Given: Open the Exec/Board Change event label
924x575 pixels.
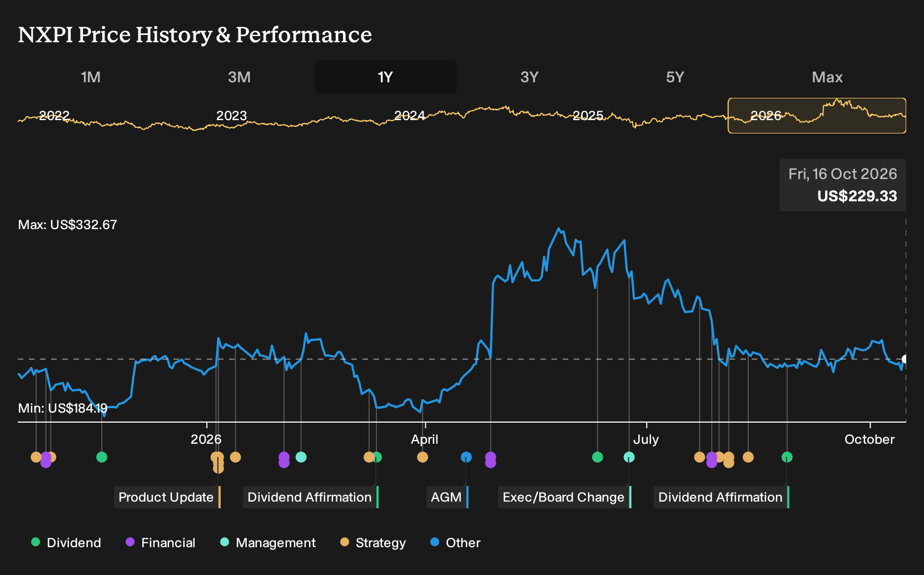Looking at the screenshot, I should pyautogui.click(x=564, y=497).
